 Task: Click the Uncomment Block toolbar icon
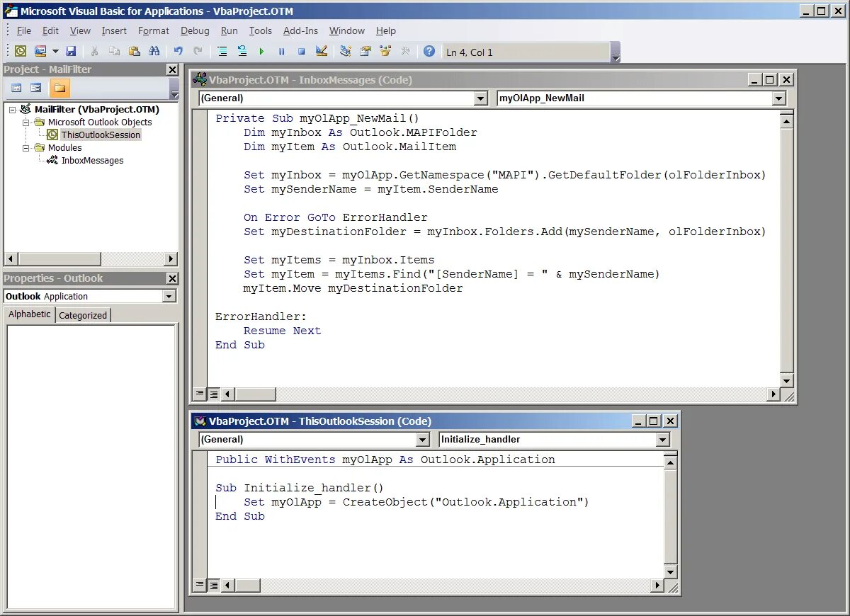(242, 51)
